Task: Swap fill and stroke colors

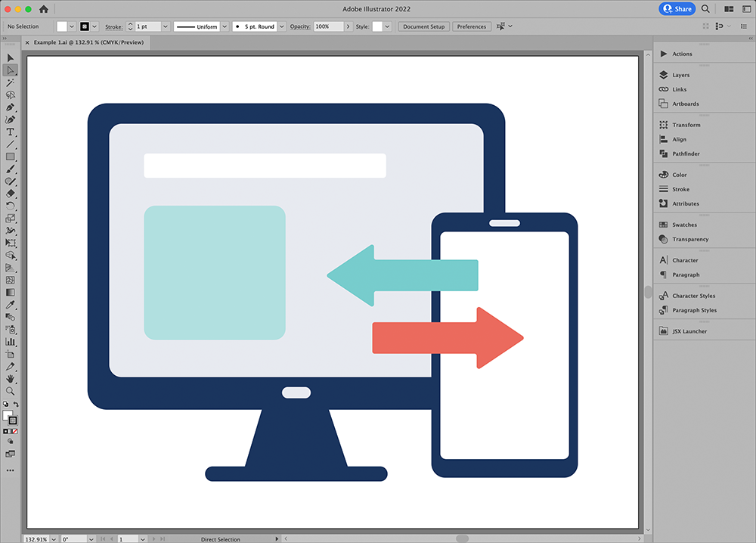Action: click(x=17, y=404)
